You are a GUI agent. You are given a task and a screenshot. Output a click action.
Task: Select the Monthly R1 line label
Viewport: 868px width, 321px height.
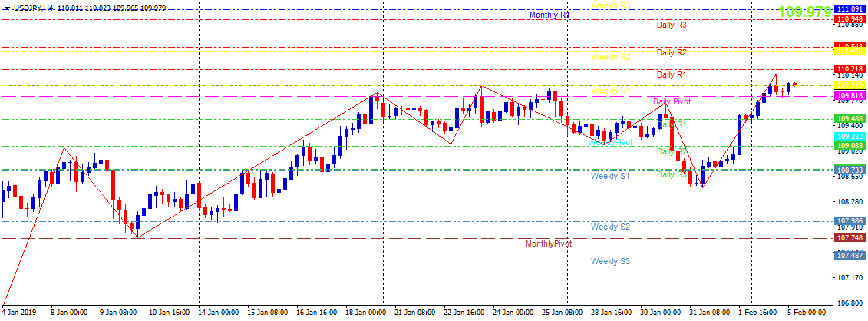(550, 15)
